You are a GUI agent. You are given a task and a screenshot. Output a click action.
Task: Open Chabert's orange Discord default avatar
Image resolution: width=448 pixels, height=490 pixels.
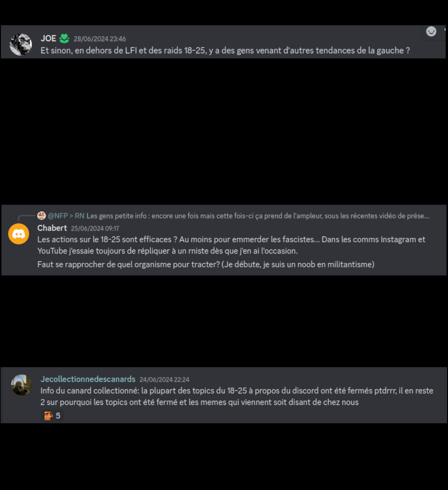pos(19,234)
